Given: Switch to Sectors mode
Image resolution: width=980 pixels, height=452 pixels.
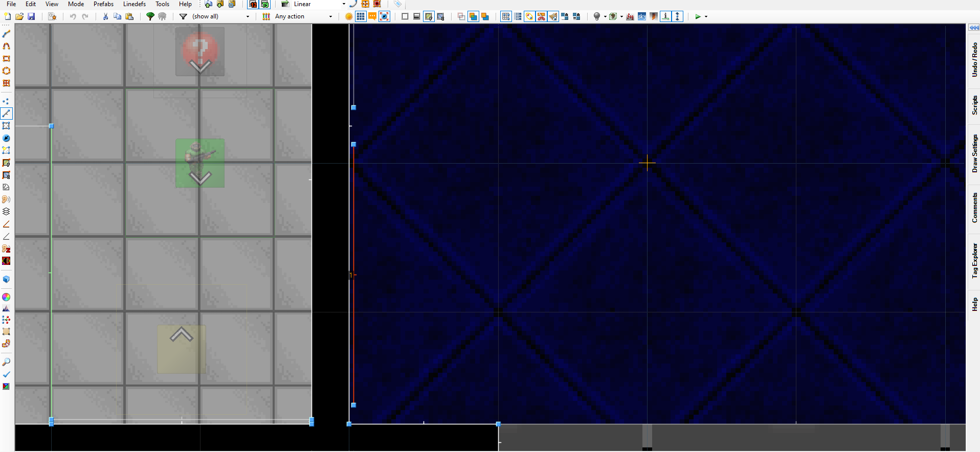Looking at the screenshot, I should (6, 126).
